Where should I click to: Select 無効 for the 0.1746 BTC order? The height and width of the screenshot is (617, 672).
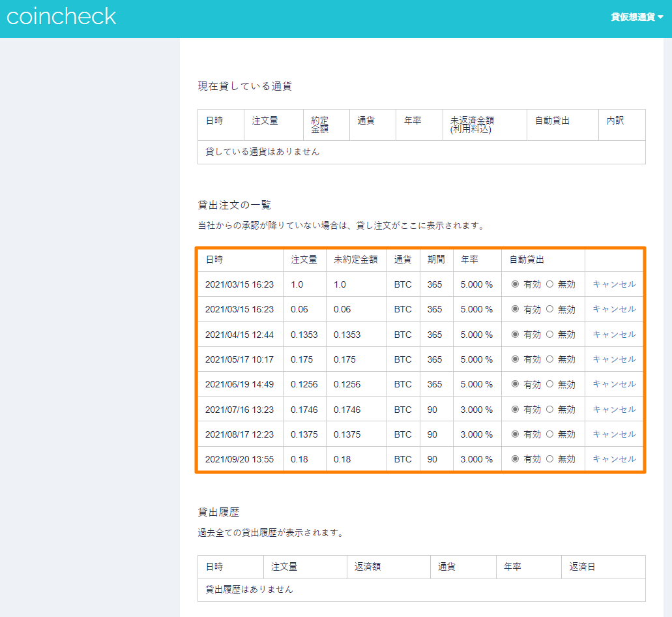(550, 410)
